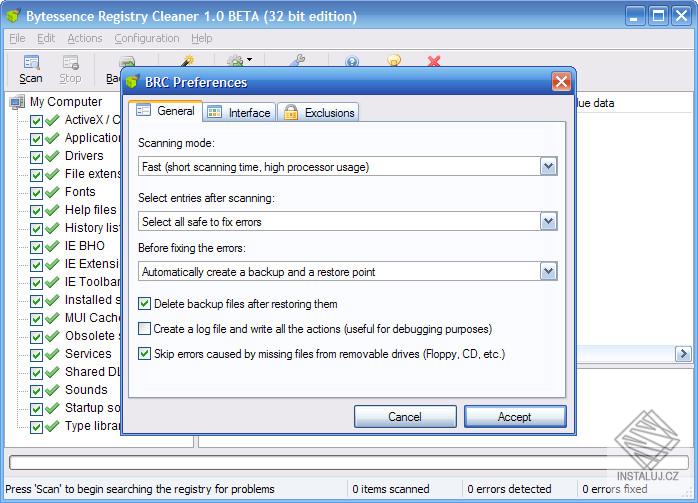The image size is (698, 503).
Task: Minimize the Bytessence Registry Cleaner window
Action: [634, 16]
